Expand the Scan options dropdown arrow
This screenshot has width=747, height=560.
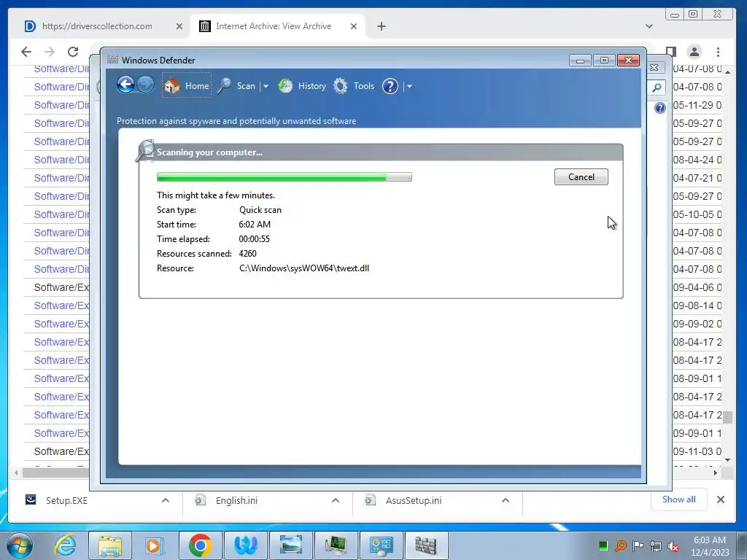pyautogui.click(x=266, y=87)
